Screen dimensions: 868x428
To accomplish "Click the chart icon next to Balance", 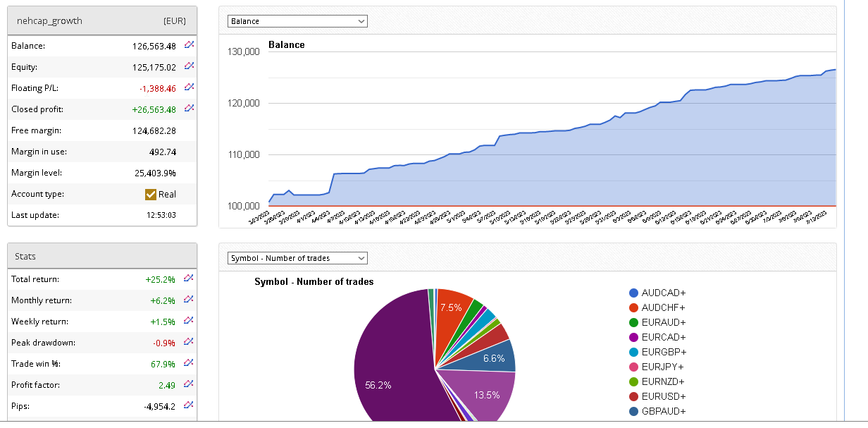I will pos(189,45).
